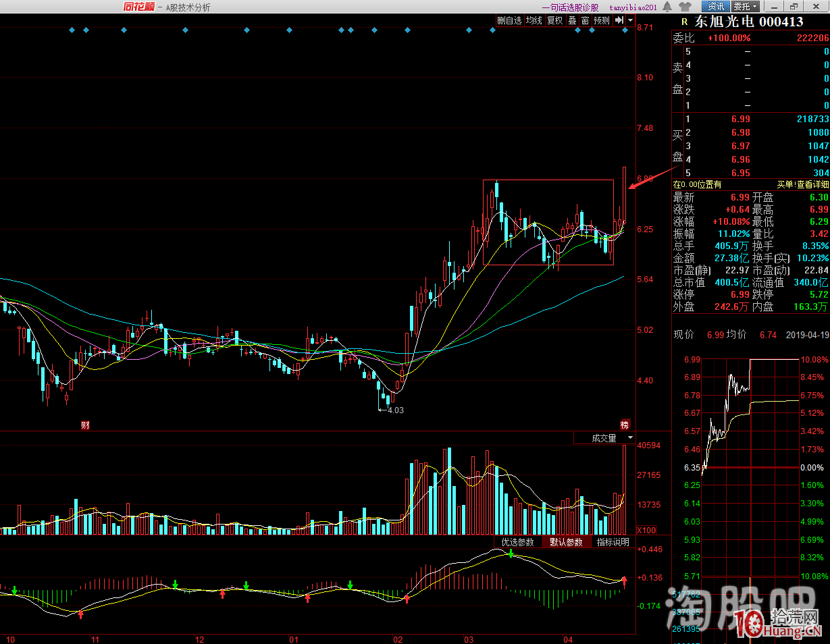Click the 榜 ranking marker on the chart
This screenshot has width=830, height=644.
pos(625,425)
